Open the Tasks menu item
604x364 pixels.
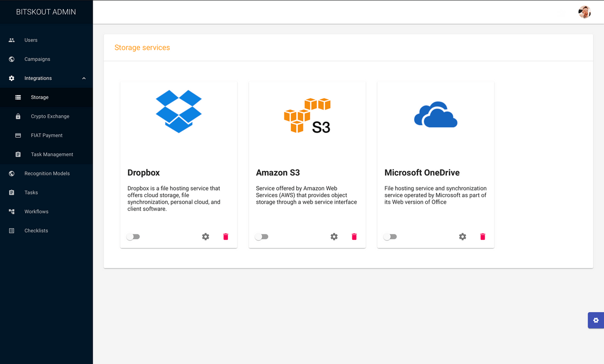click(x=46, y=193)
